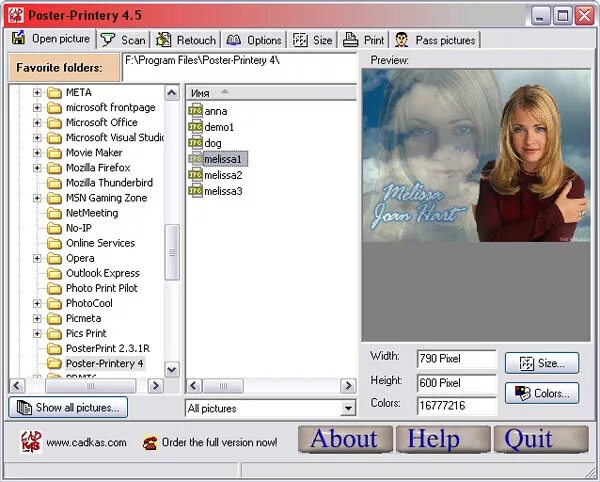The width and height of the screenshot is (600, 482).
Task: Expand the Microsoft Visual Studio node
Action: coord(37,138)
